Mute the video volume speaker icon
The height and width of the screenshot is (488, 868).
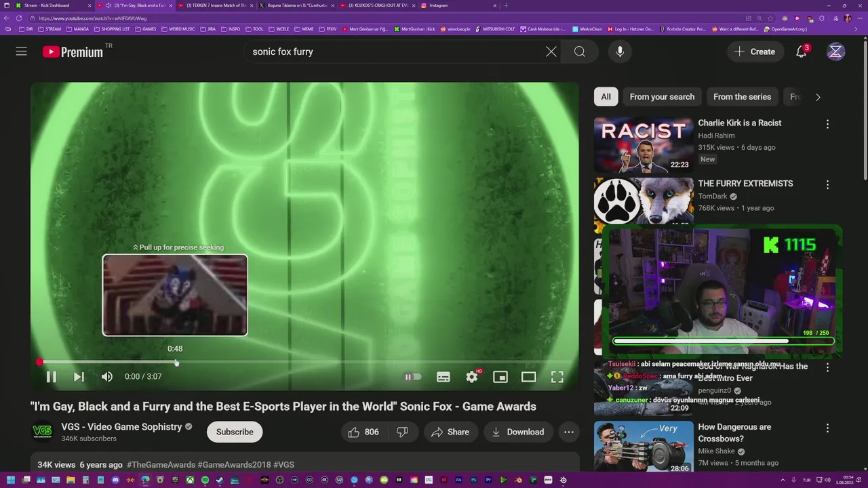tap(107, 377)
